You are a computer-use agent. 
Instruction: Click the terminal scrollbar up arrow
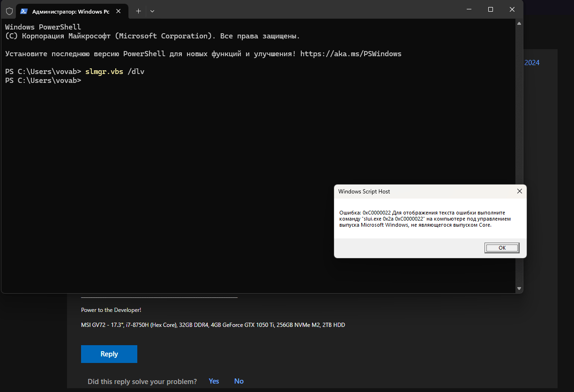(x=519, y=23)
